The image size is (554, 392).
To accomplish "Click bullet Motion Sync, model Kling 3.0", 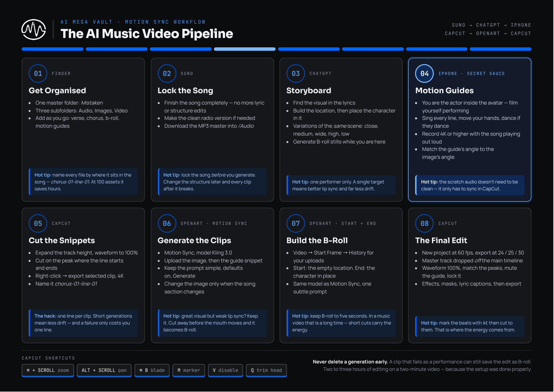I will (198, 253).
